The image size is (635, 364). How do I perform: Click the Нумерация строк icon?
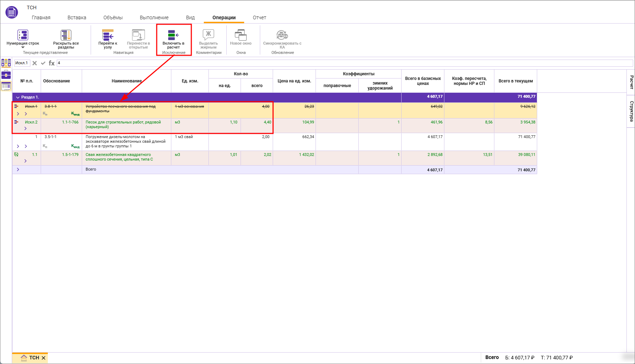point(23,35)
